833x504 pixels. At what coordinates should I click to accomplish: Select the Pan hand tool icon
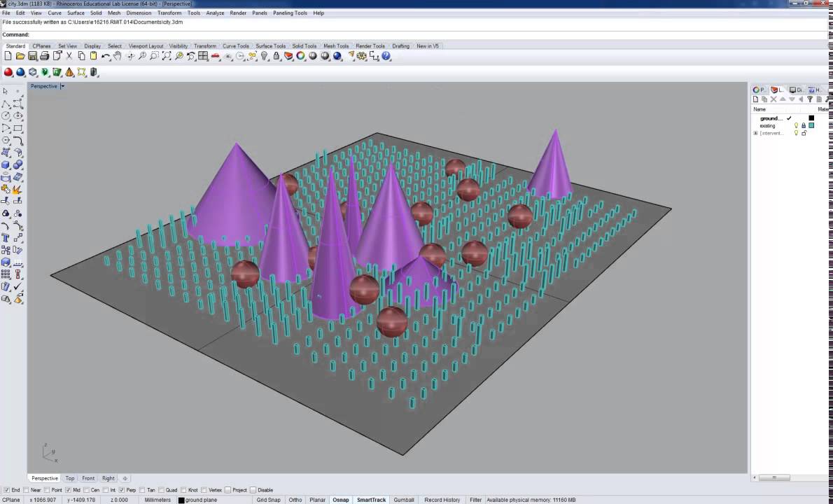[x=118, y=56]
